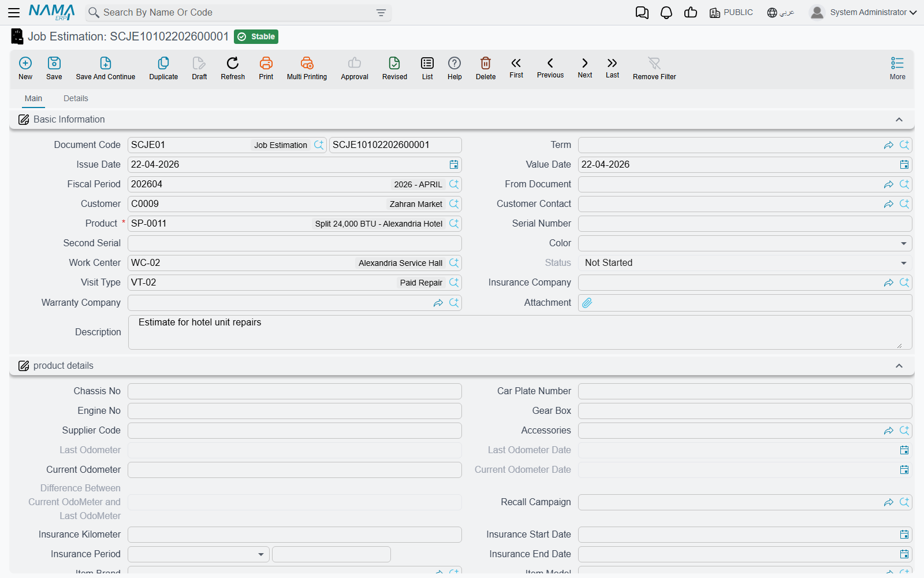Open Visit Type lookup icon
The height and width of the screenshot is (578, 924).
point(454,283)
